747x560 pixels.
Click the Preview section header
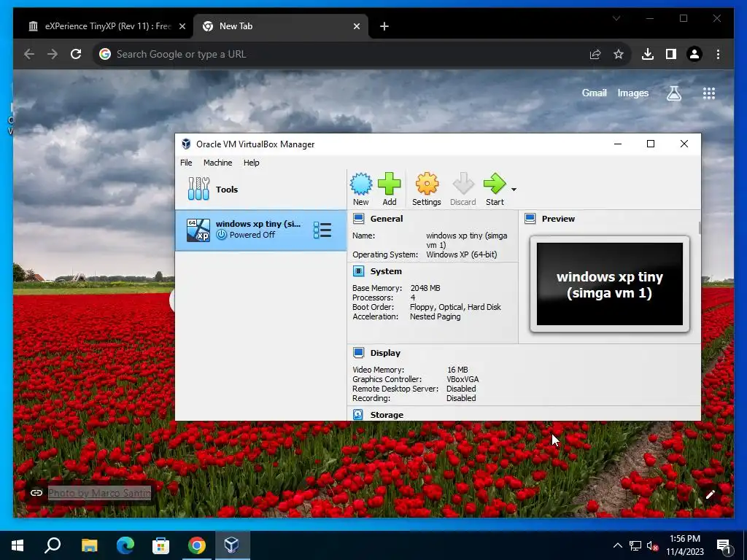coord(558,219)
